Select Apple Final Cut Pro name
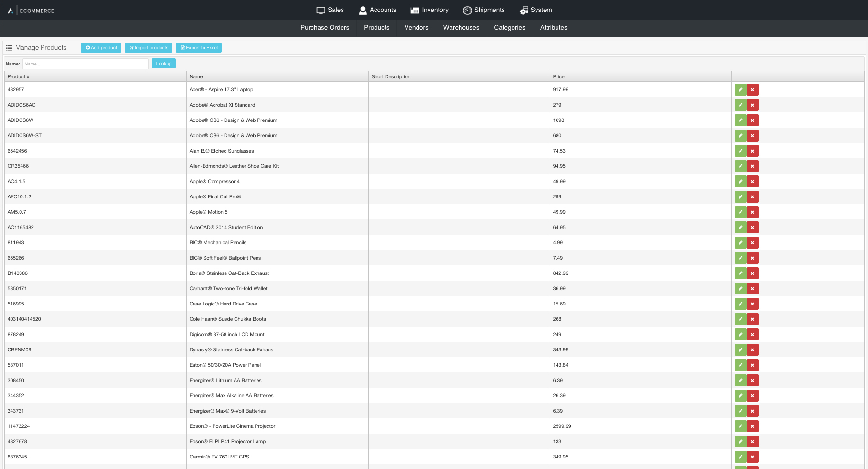 click(215, 197)
